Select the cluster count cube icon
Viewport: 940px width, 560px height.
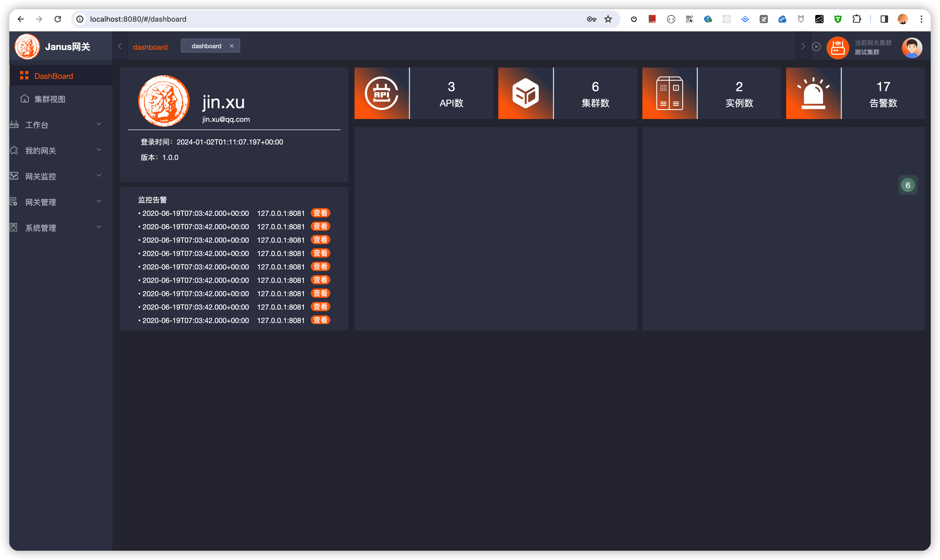pos(525,93)
